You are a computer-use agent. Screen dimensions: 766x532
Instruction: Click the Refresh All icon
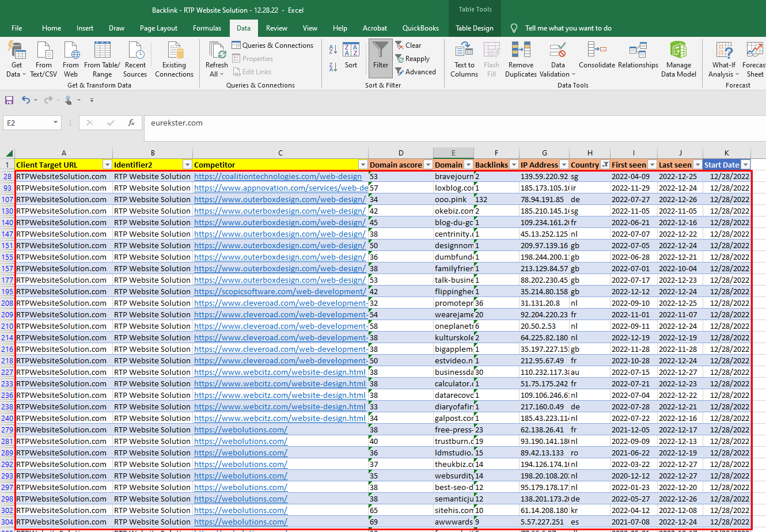(x=217, y=50)
